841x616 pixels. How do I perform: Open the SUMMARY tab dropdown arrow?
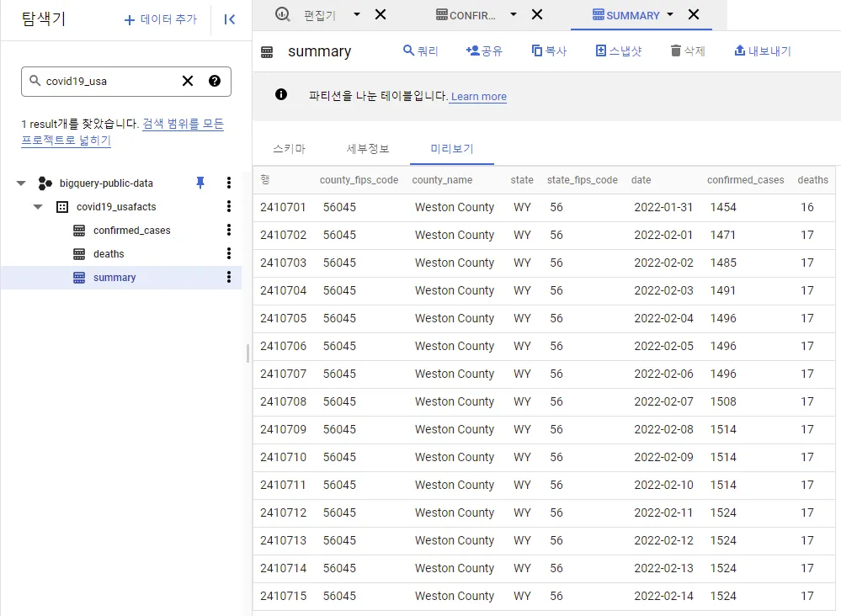pos(670,14)
